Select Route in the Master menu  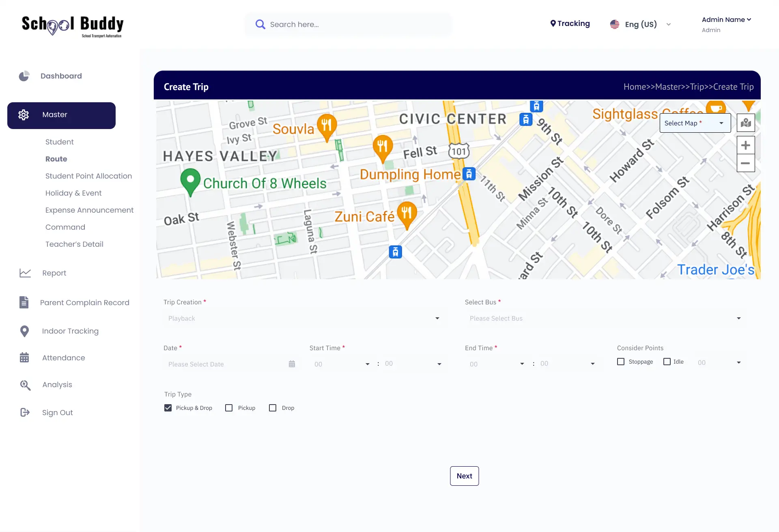tap(56, 159)
